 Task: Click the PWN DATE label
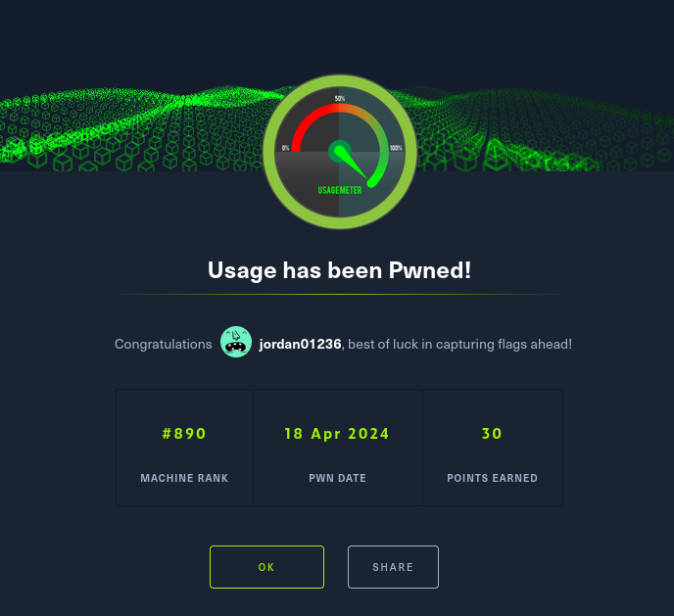pyautogui.click(x=337, y=478)
